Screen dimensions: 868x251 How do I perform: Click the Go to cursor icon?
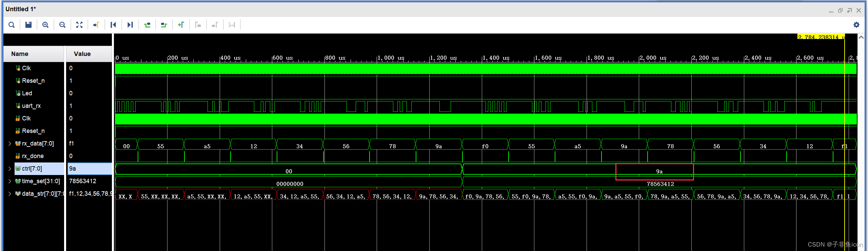(96, 25)
